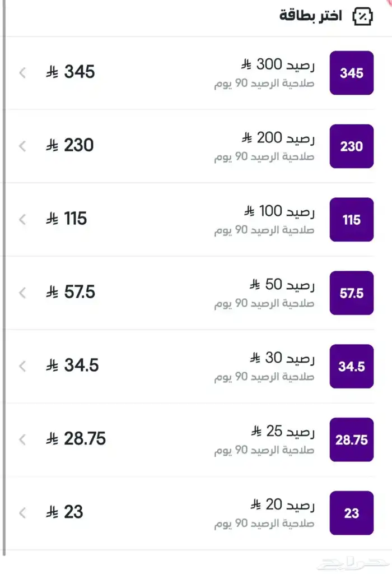Tap the purple 28.75 card badge
The width and height of the screenshot is (392, 574).
[352, 440]
